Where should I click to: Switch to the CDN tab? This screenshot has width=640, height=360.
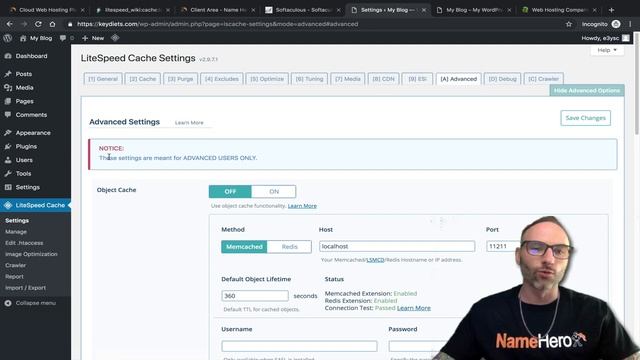(383, 79)
